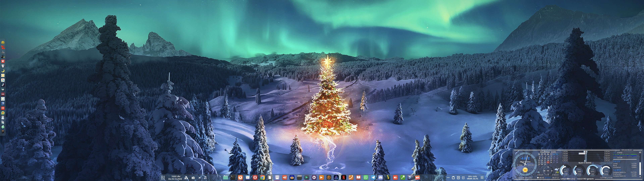The image size is (644, 181).
Task: Open WhatsApp from the taskbar
Action: click(366, 177)
